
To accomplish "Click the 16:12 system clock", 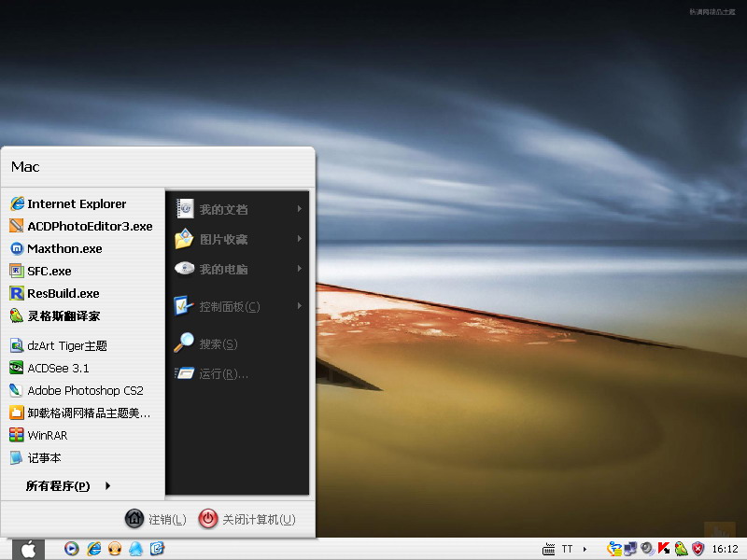I will pos(725,549).
